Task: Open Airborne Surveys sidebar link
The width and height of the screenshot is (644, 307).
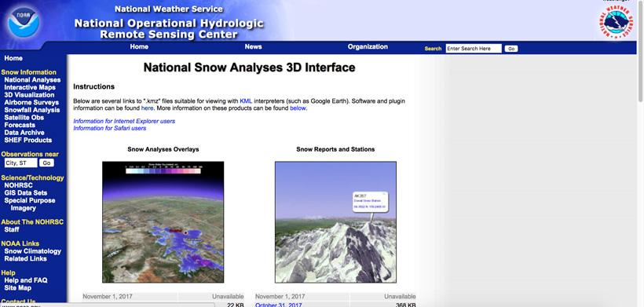Action: [x=31, y=103]
